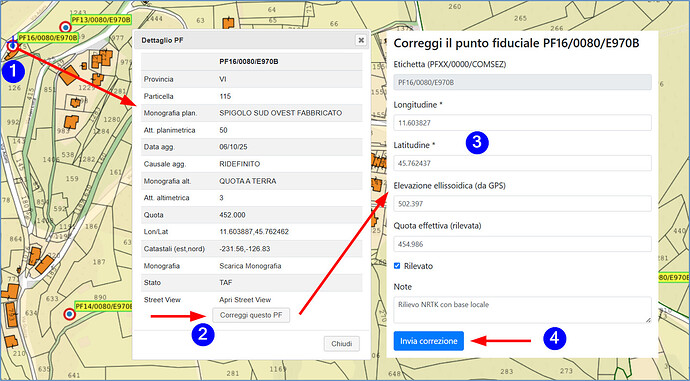This screenshot has height=381, width=690.
Task: Click the Catastali value -231.56,-126.83
Action: (245, 249)
